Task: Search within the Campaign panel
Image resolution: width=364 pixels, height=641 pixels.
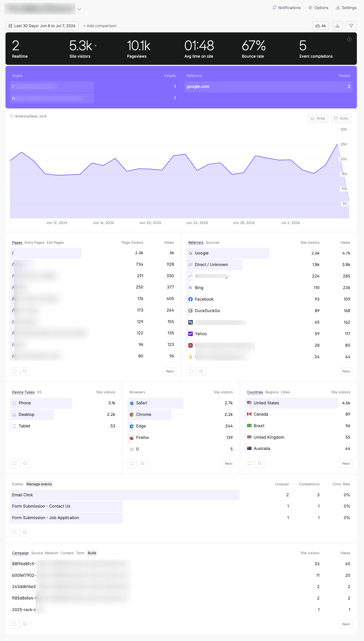Action: coord(25,624)
